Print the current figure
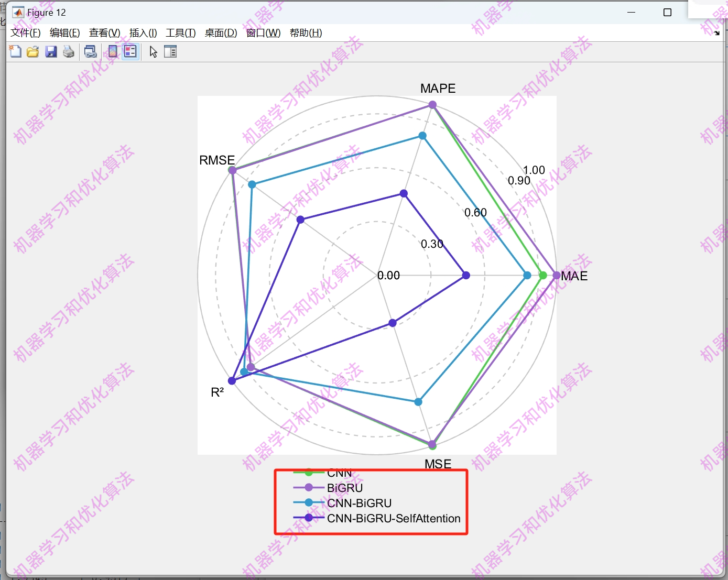The image size is (728, 580). (x=69, y=51)
